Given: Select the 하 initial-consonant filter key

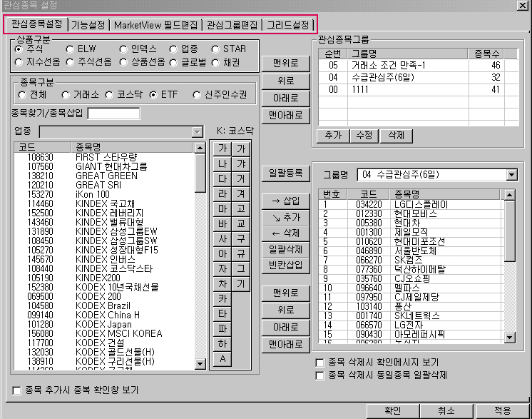Looking at the screenshot, I should click(222, 343).
